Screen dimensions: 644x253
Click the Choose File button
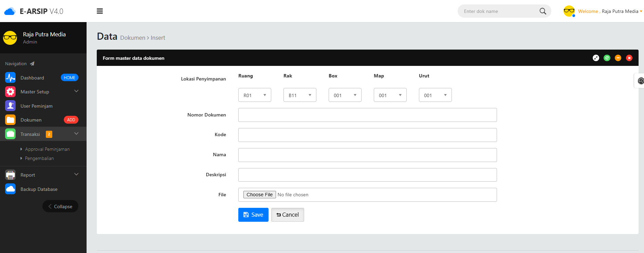pos(259,195)
